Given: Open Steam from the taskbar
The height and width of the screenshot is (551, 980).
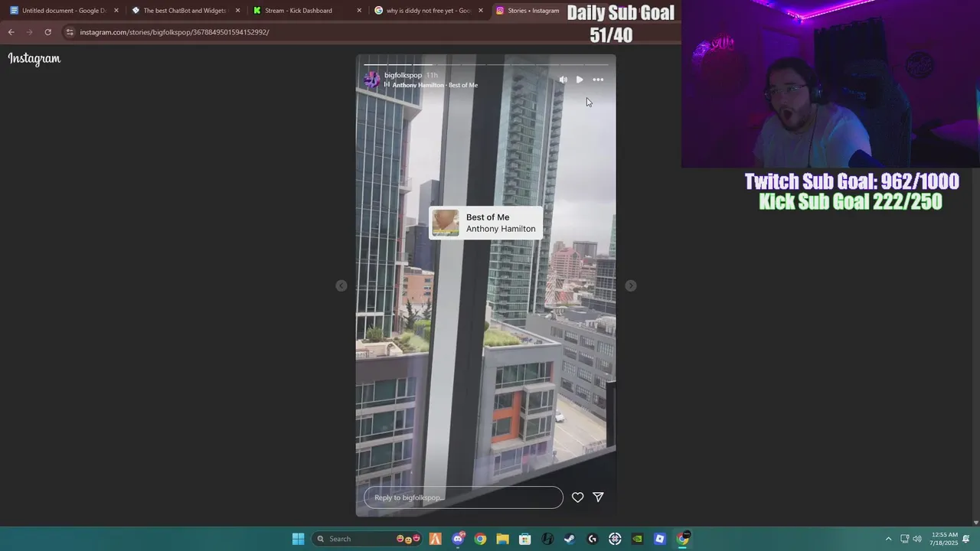Looking at the screenshot, I should 570,539.
